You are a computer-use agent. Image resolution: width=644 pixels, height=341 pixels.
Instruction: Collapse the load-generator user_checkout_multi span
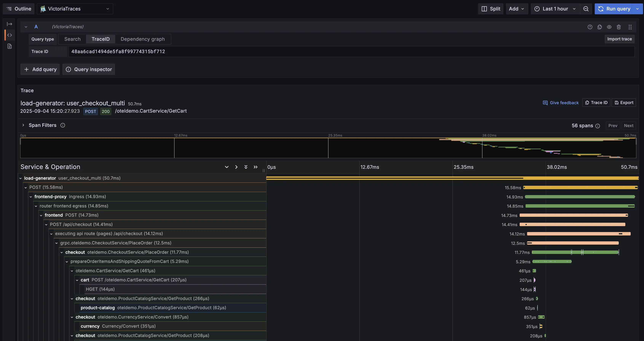tap(21, 178)
